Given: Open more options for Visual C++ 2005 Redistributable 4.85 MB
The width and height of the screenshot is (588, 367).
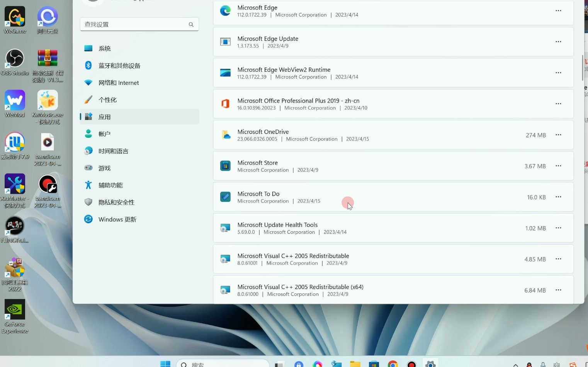Looking at the screenshot, I should [x=558, y=259].
